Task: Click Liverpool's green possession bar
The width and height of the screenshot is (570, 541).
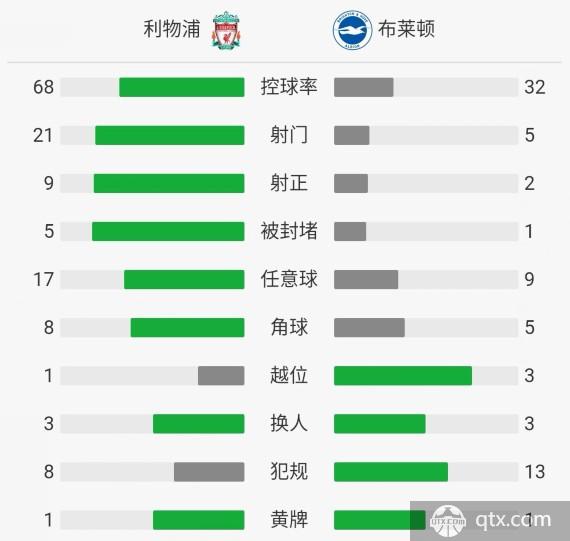Action: click(182, 87)
